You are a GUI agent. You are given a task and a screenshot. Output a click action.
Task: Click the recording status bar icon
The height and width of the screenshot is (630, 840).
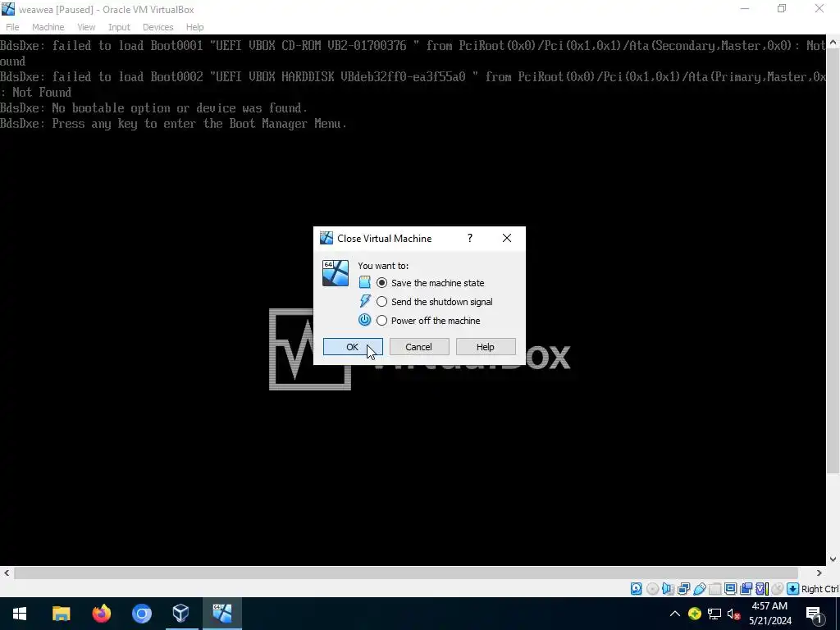coord(746,589)
